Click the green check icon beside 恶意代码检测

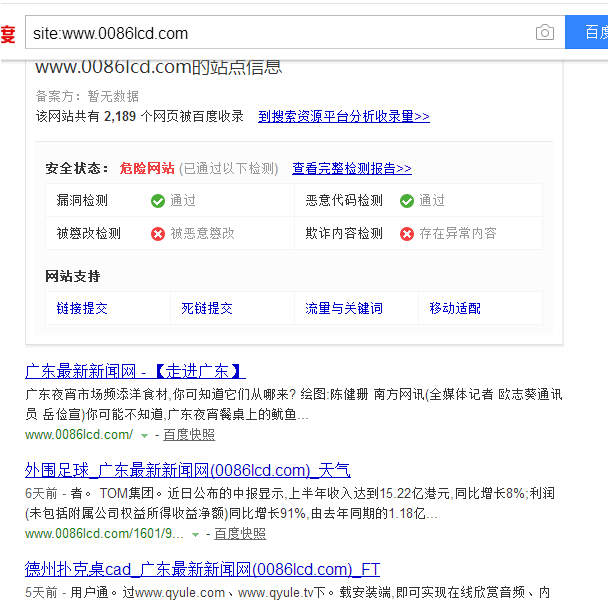point(407,201)
